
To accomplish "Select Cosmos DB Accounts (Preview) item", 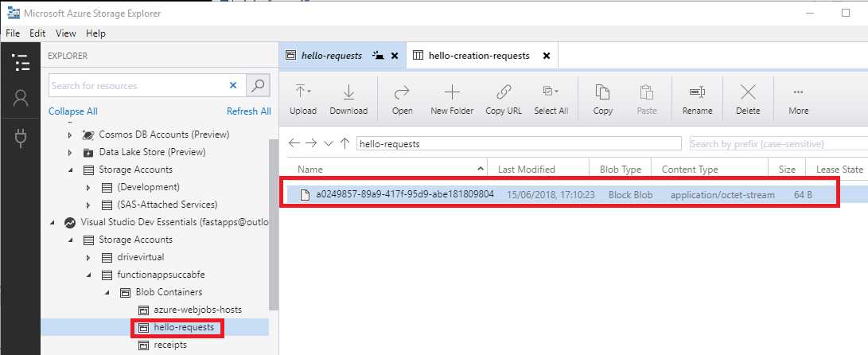I will point(164,135).
